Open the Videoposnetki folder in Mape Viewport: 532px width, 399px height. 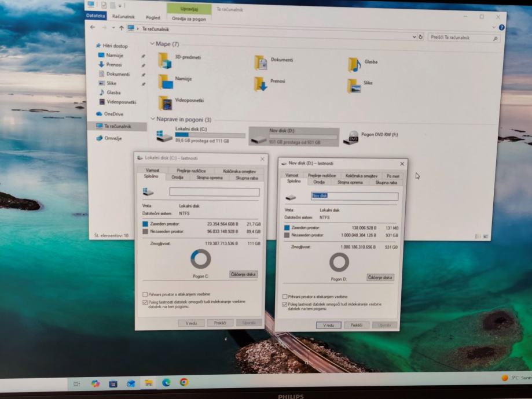click(x=165, y=103)
